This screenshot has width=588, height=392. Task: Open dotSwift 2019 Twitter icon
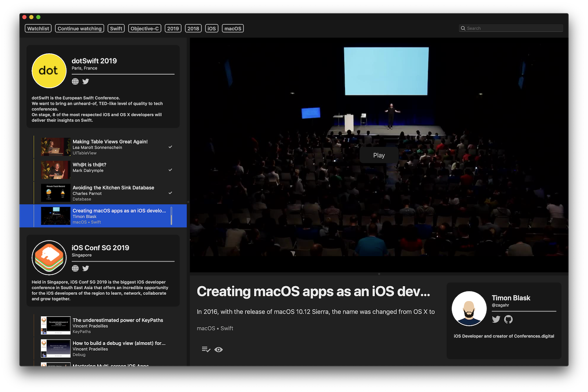85,81
